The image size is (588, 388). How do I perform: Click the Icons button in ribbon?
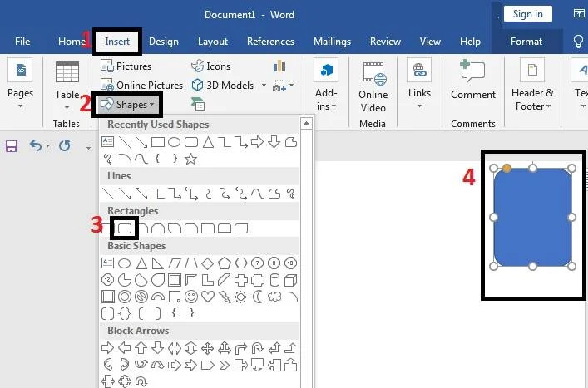click(210, 66)
